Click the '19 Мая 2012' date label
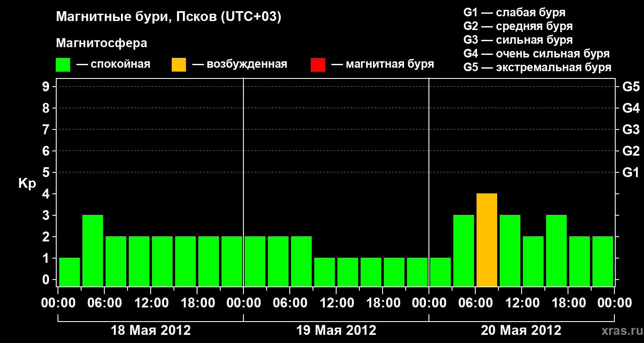Image resolution: width=644 pixels, height=343 pixels. [x=336, y=330]
